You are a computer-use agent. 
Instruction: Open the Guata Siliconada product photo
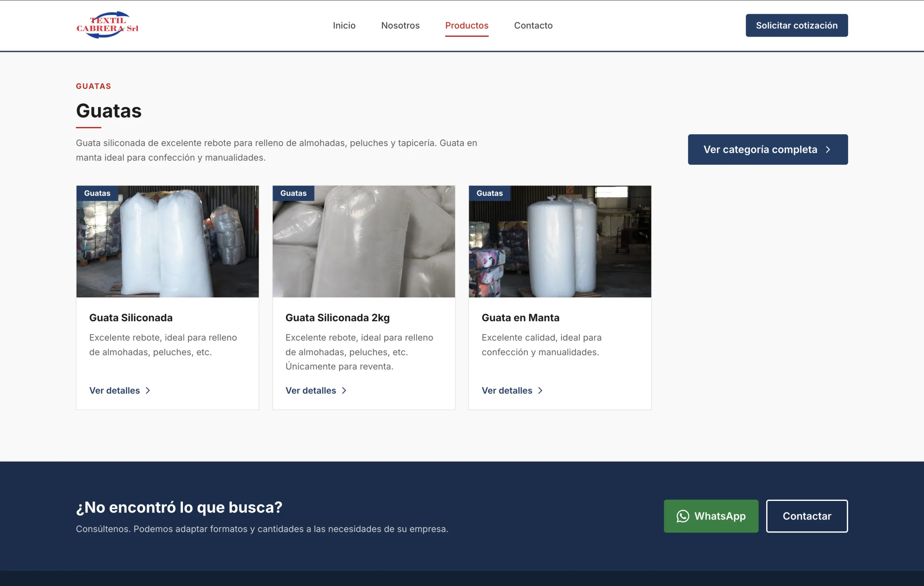(167, 241)
